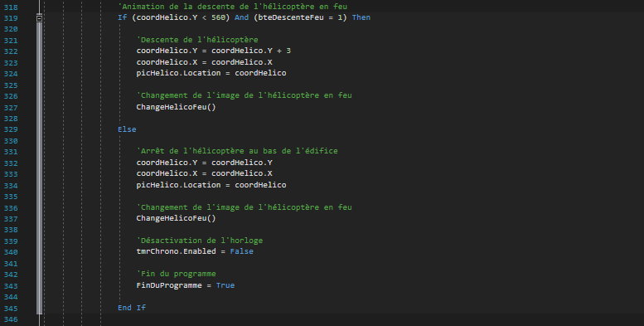
Task: Click line number 329 in the gutter
Action: pos(11,129)
